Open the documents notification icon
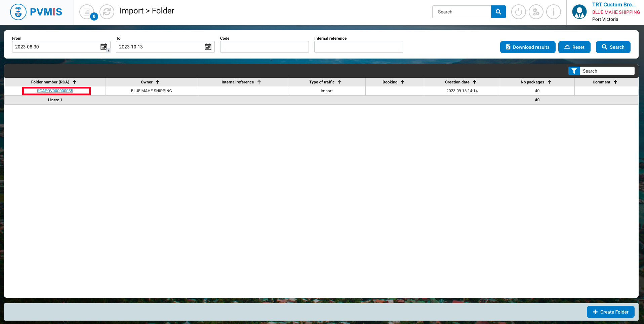Viewport: 644px width, 324px height. click(x=87, y=12)
